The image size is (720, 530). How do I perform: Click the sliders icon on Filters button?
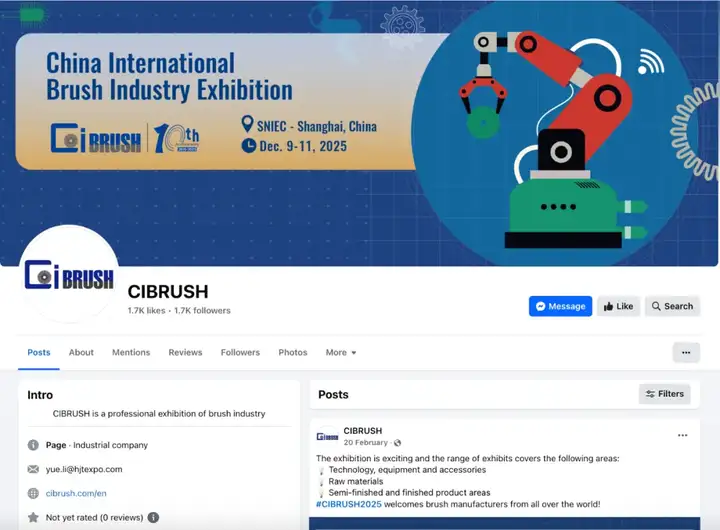click(650, 394)
